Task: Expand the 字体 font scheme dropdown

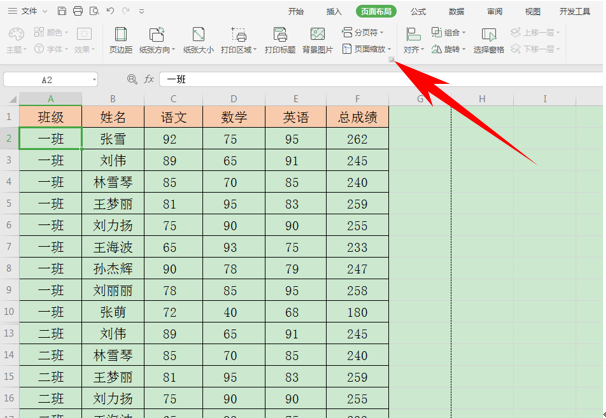Action: tap(51, 49)
